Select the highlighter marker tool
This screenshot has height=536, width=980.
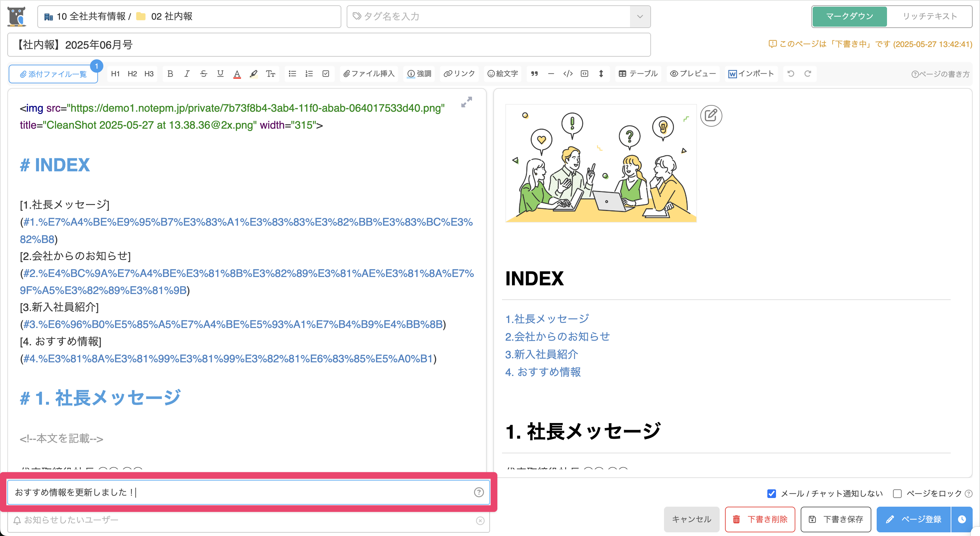(x=254, y=74)
